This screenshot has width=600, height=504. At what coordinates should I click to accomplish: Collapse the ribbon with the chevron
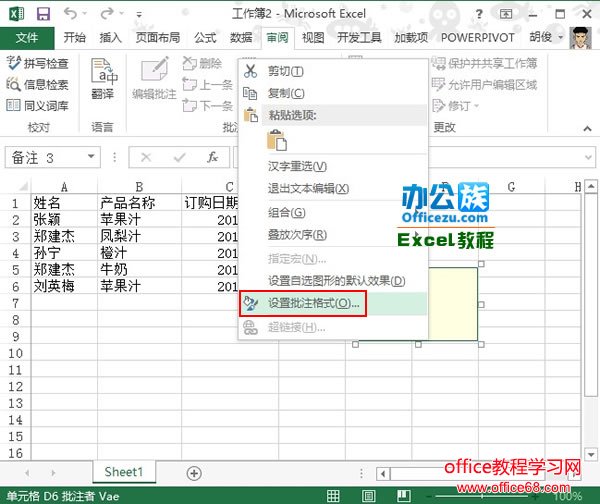(x=587, y=129)
